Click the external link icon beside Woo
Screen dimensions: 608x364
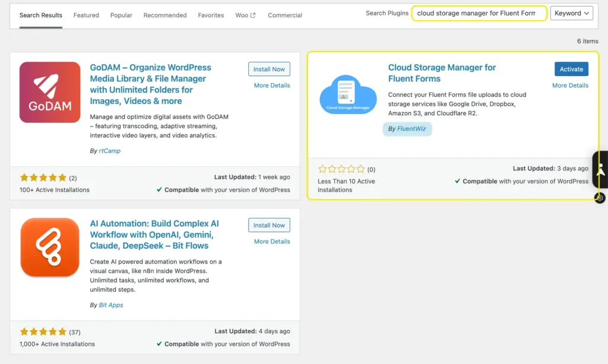252,15
